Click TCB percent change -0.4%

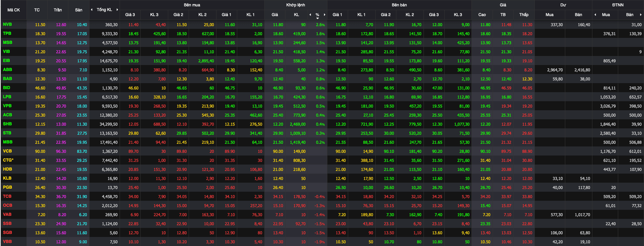(320, 197)
